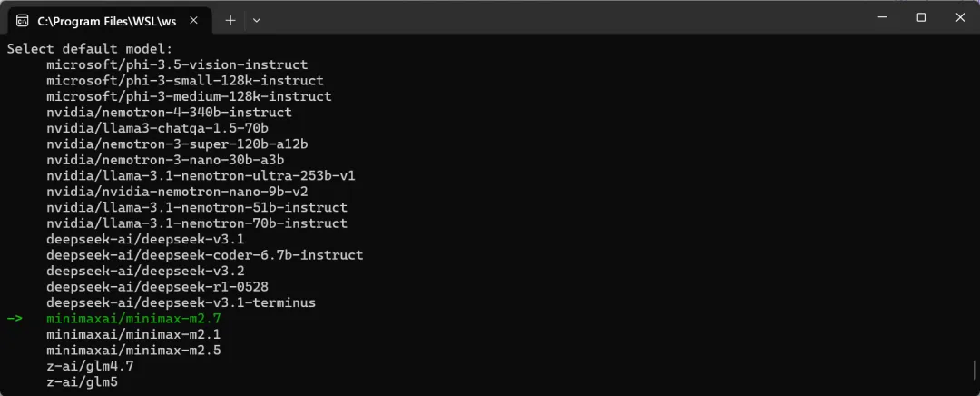Select deepseek-ai/deepseek-coder-6.7b-instruct entry
980x396 pixels.
coord(204,255)
